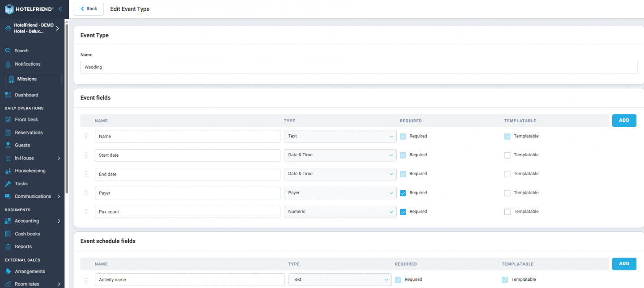Open Notifications from the sidebar
The width and height of the screenshot is (644, 288).
click(x=8, y=64)
